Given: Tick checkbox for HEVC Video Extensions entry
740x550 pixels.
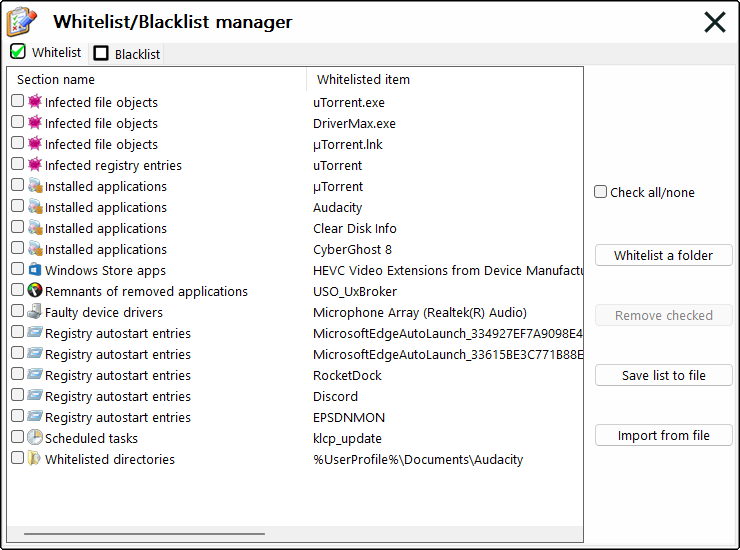Looking at the screenshot, I should (x=17, y=269).
